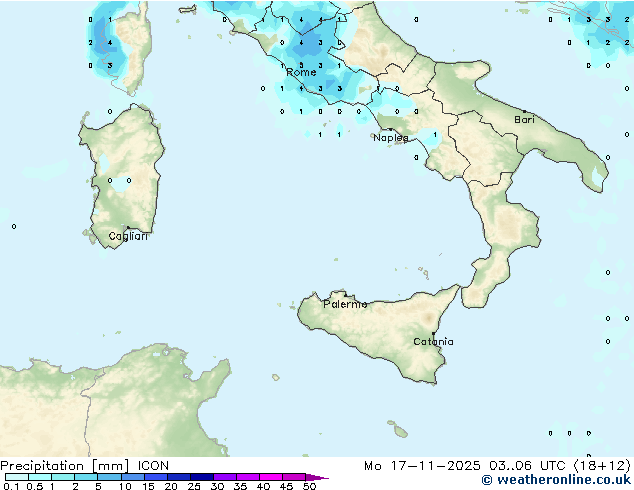Select the 5–10 mm legend color box
634x490 pixels.
click(x=109, y=477)
